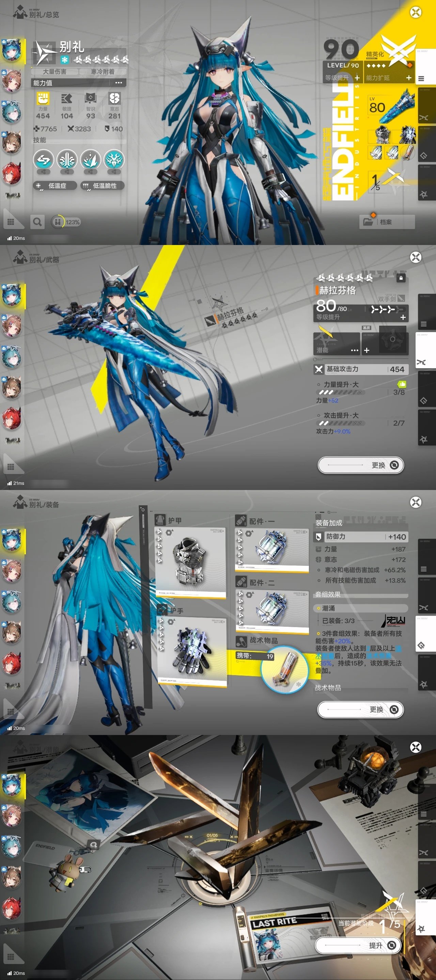Click the crossed swords icon beside 基础攻击力

pos(319,369)
